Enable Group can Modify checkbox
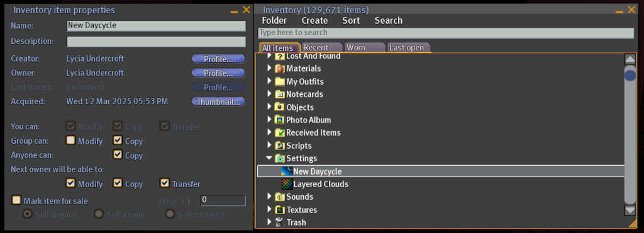Viewport: 644px width, 233px height. 71,141
